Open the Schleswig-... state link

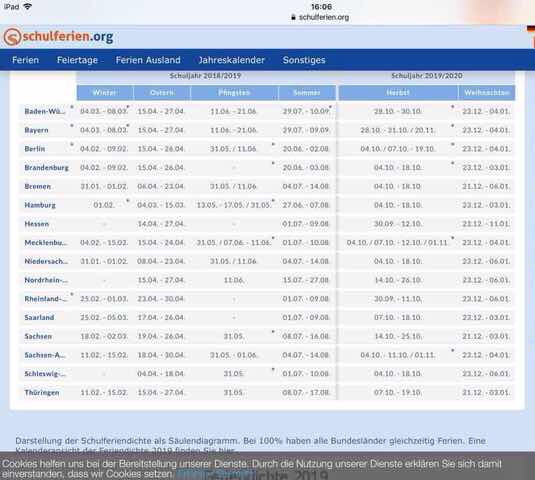(45, 374)
